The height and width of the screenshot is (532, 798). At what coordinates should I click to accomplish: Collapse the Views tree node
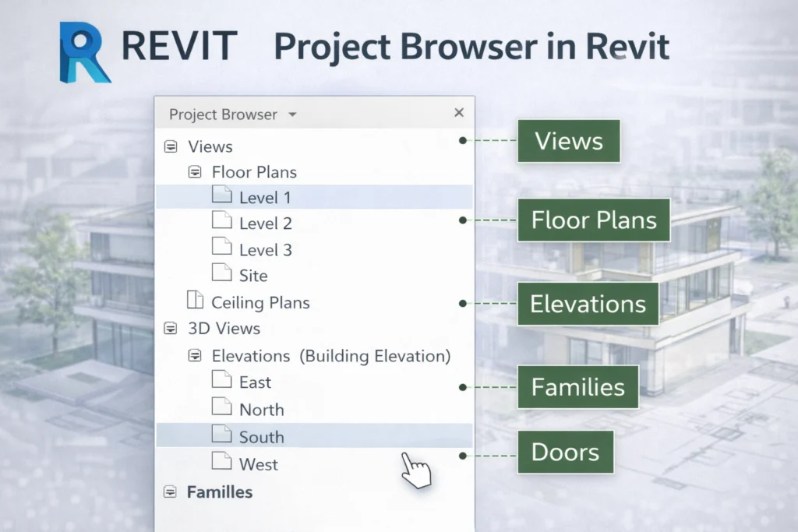coord(170,146)
